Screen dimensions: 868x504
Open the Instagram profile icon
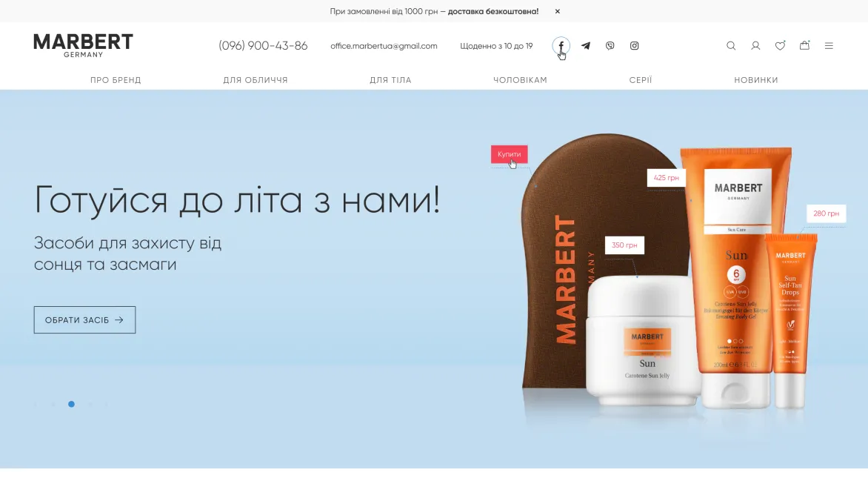coord(635,45)
